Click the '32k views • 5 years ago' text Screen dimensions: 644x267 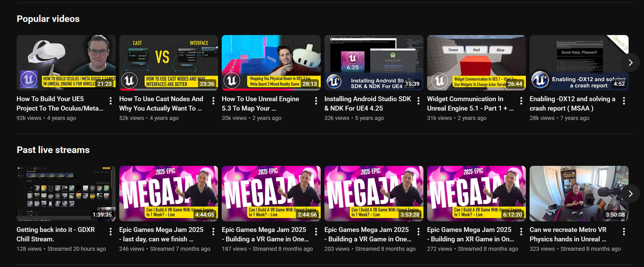354,118
